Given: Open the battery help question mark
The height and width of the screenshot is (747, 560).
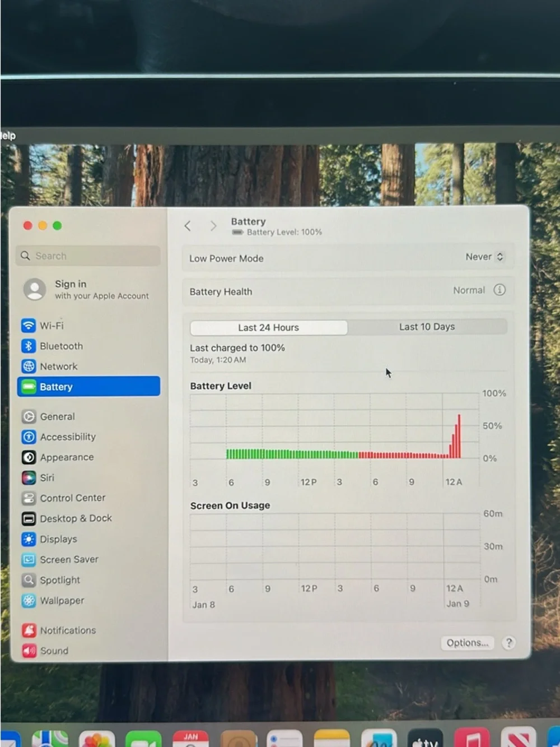Looking at the screenshot, I should click(508, 643).
